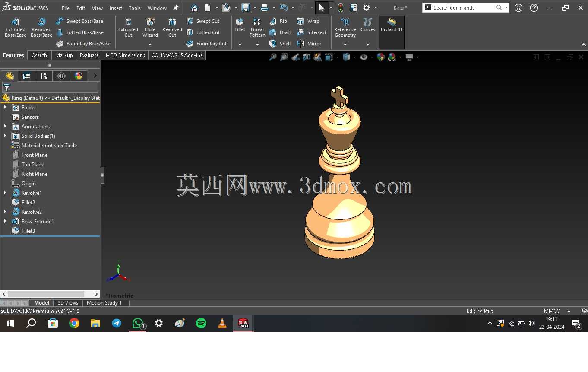Select the Wrap tool
The width and height of the screenshot is (588, 372).
(x=308, y=21)
